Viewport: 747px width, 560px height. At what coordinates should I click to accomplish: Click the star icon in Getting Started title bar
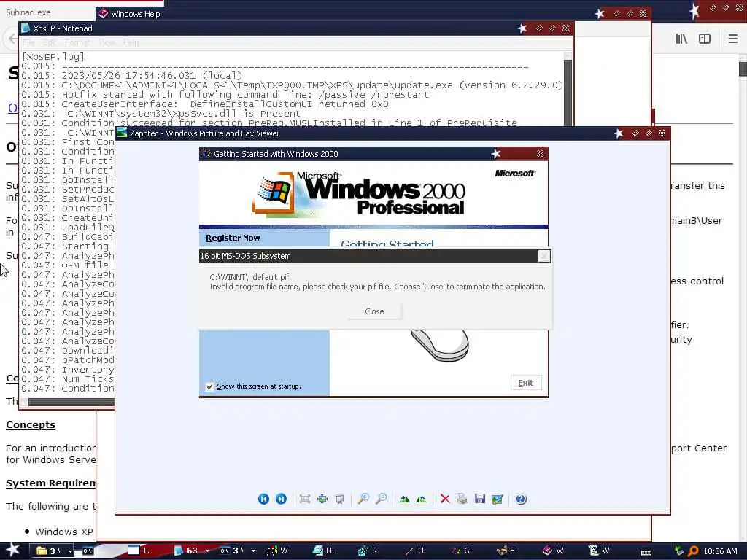(x=496, y=153)
